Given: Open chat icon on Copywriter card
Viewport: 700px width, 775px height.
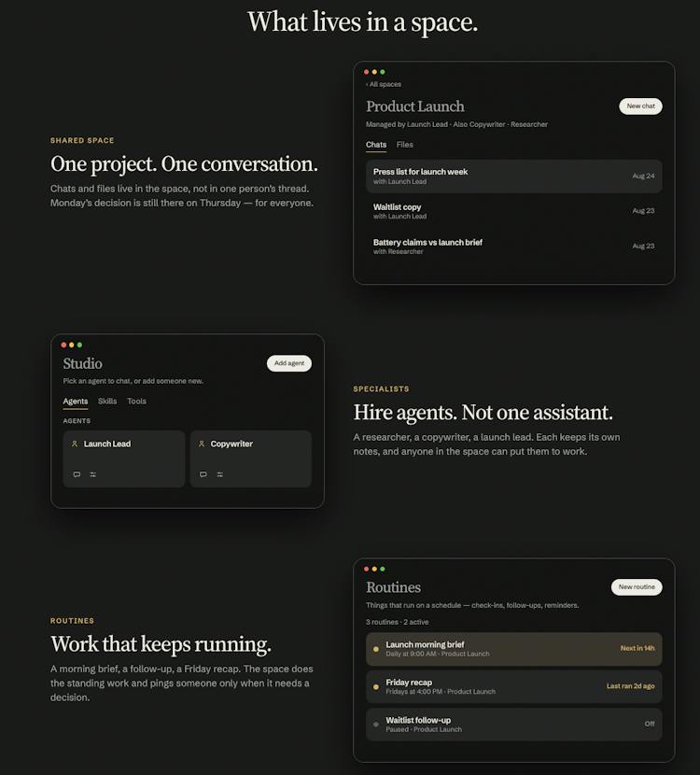Looking at the screenshot, I should tap(203, 474).
